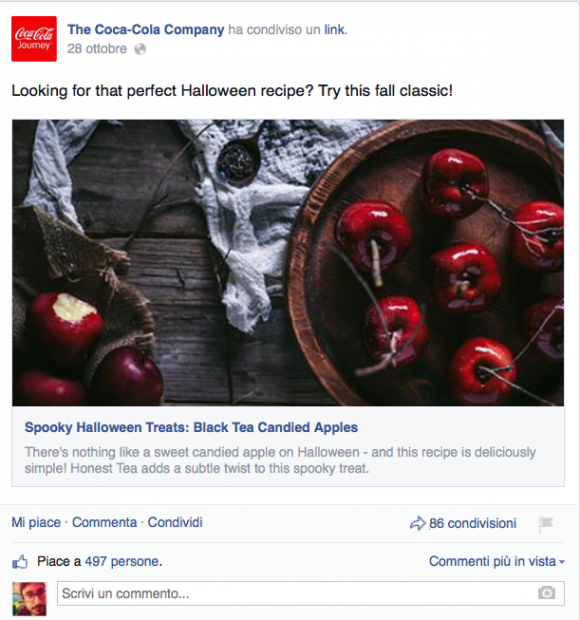View the 86 condivisioni shares list
Screen dimensions: 580x620
point(472,523)
